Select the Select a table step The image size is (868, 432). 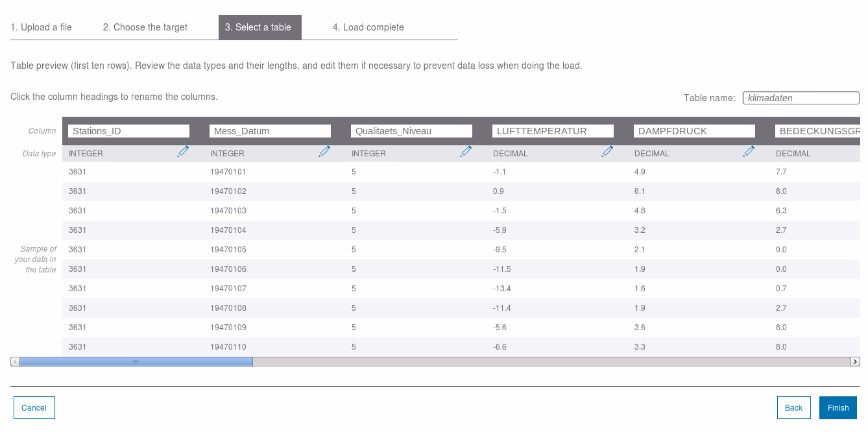point(259,27)
